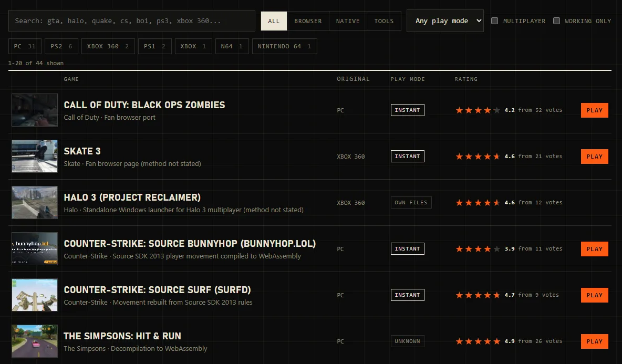Filter by PS1 platform chip

click(x=154, y=46)
